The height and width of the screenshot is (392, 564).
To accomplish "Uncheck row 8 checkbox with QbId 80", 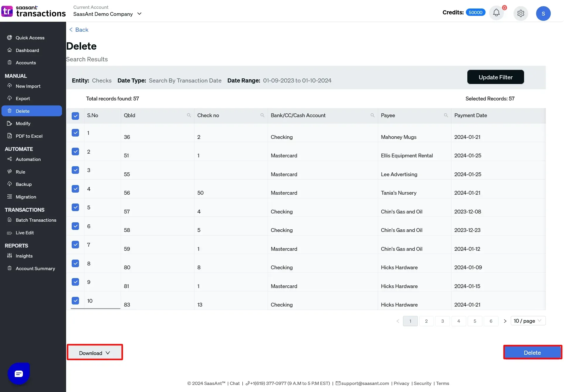I will pyautogui.click(x=75, y=263).
